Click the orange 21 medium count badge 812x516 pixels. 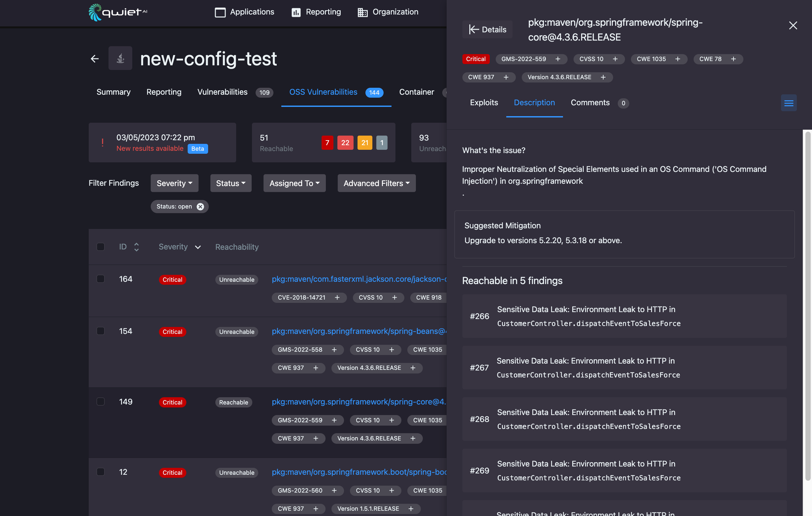point(365,143)
